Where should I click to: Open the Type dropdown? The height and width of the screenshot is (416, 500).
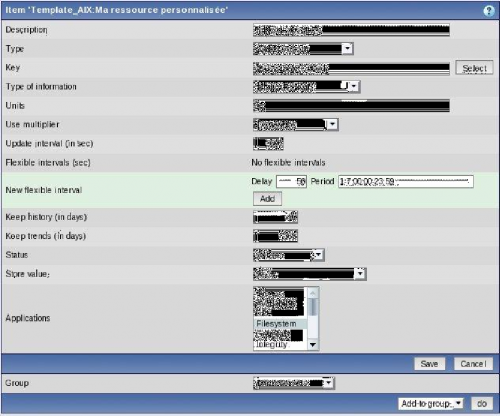click(303, 49)
